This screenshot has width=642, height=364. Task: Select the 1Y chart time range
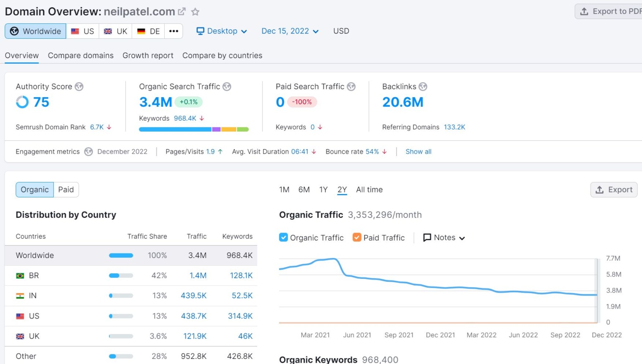click(x=323, y=190)
